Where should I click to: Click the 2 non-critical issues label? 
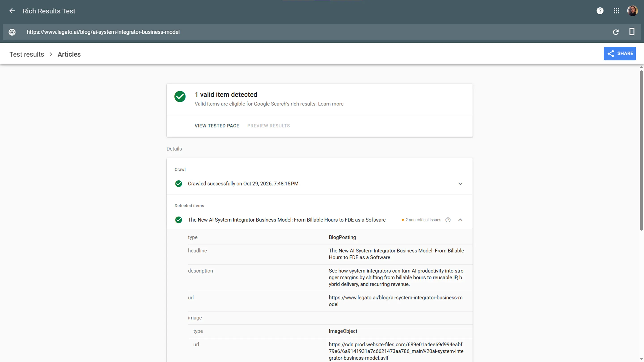pos(423,220)
